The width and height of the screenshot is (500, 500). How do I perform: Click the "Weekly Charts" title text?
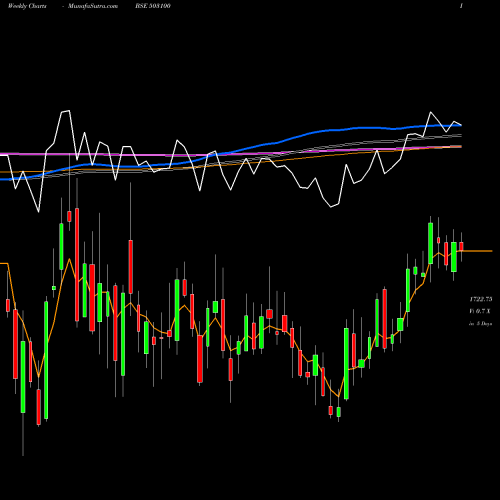click(27, 6)
